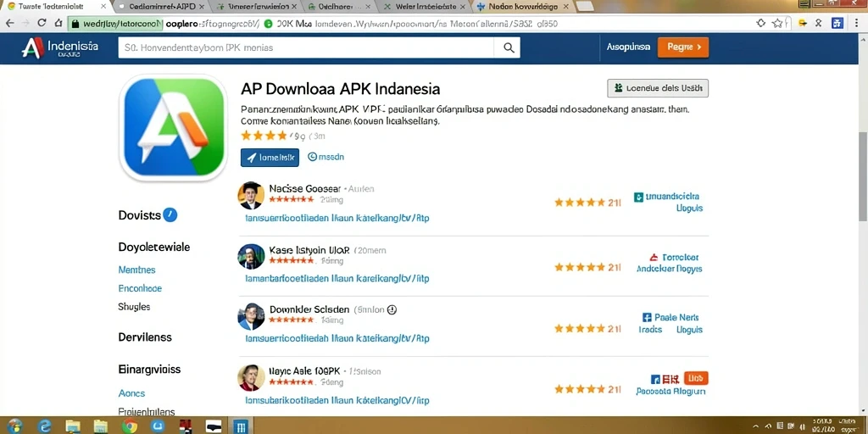The width and height of the screenshot is (868, 434).
Task: Click the Windows Start button
Action: [15, 426]
